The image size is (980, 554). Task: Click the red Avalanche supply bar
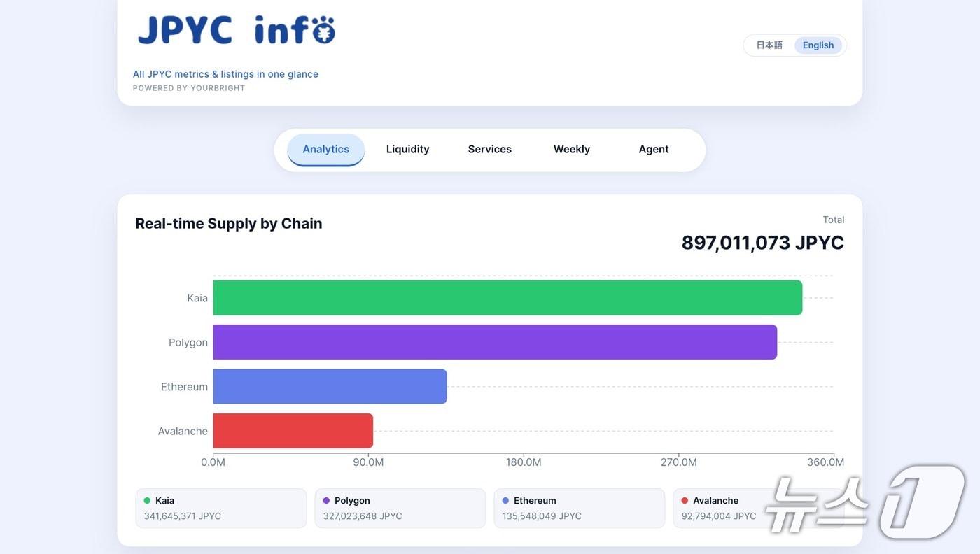coord(293,431)
